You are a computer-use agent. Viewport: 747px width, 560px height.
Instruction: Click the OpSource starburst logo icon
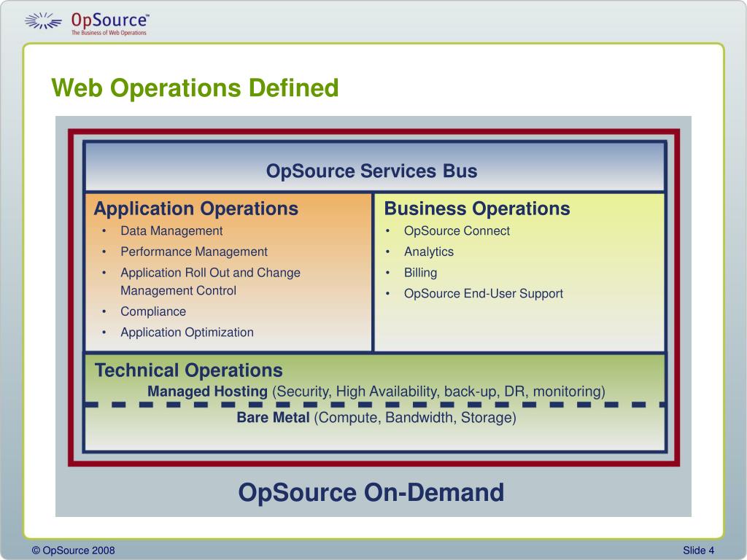[x=43, y=21]
